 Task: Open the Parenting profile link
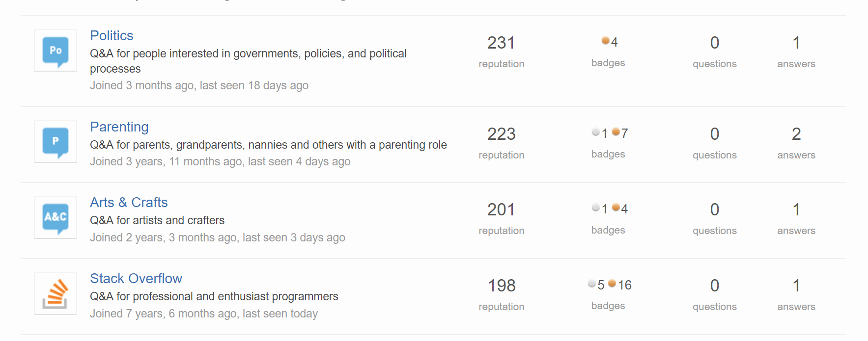point(119,127)
